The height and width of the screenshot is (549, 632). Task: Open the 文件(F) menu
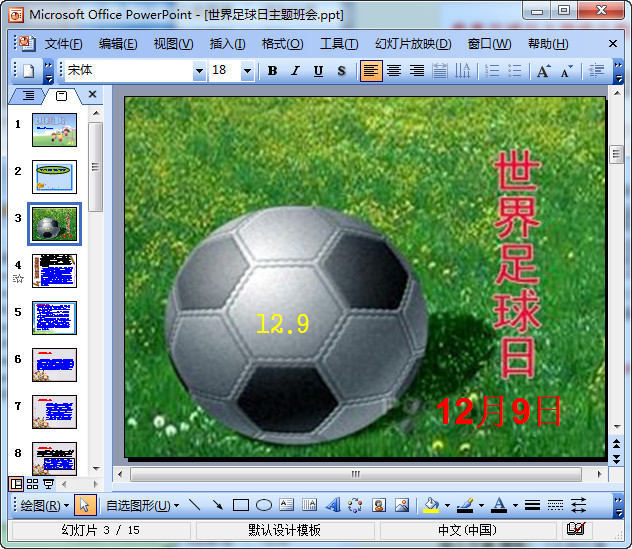(63, 44)
